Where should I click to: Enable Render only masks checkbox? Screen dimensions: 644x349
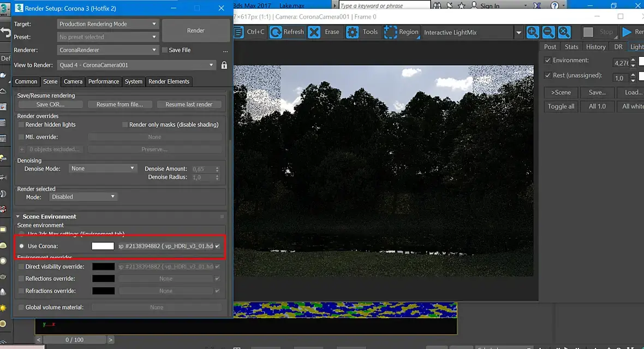click(125, 125)
